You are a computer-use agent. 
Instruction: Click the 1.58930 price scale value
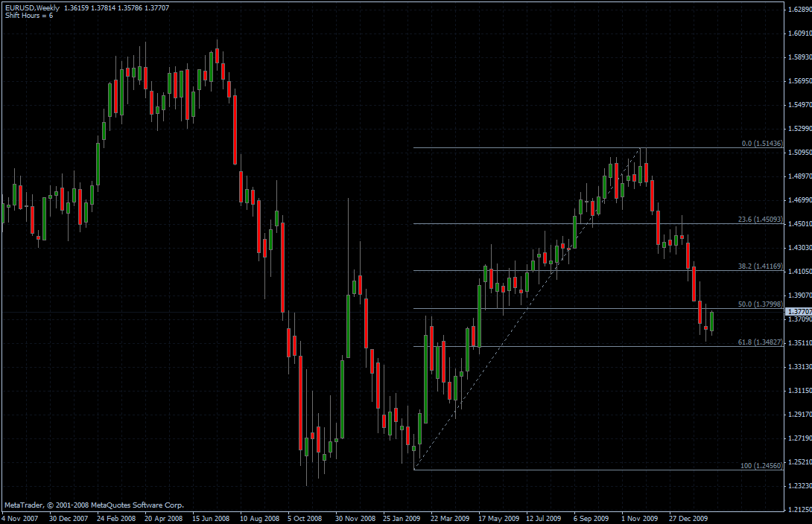coord(799,57)
